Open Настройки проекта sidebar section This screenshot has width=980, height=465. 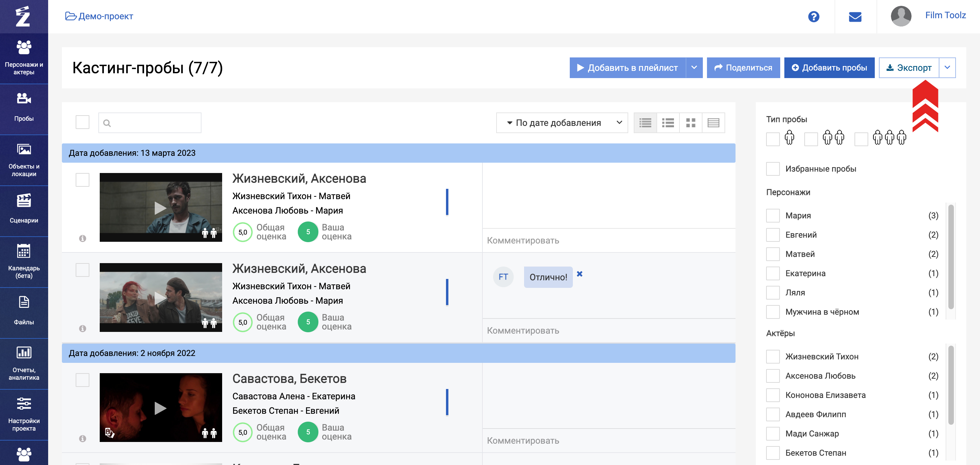pos(24,415)
